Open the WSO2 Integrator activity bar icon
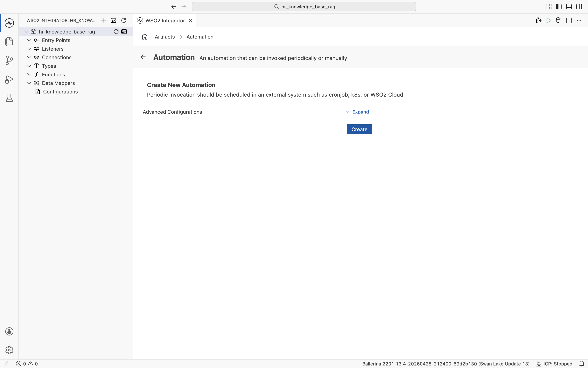The height and width of the screenshot is (368, 588). click(9, 23)
